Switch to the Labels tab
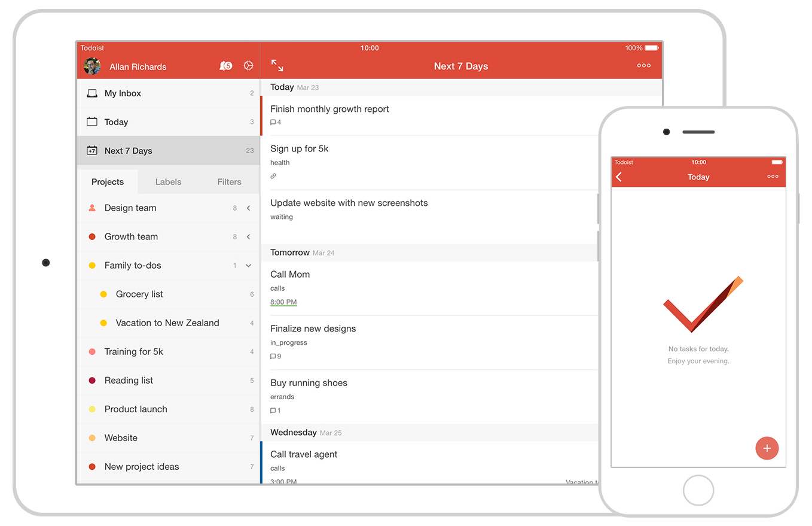This screenshot has width=812, height=526. pos(168,181)
